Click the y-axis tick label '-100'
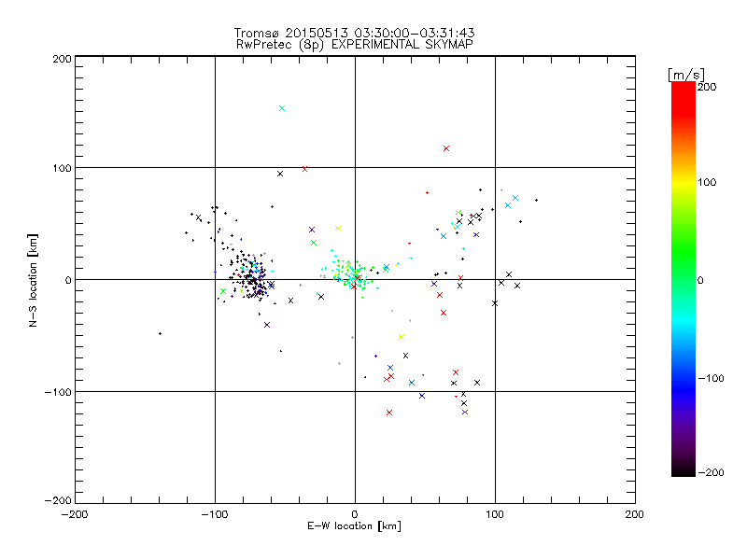 click(x=58, y=392)
